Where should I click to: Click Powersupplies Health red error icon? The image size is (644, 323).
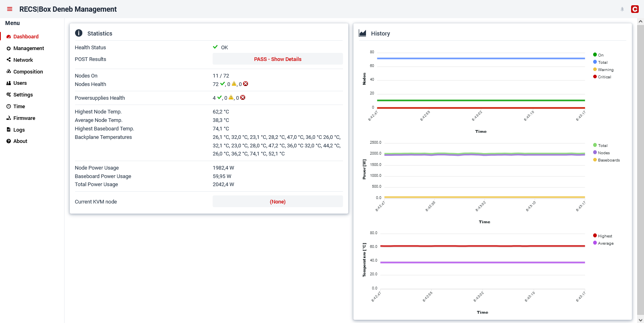click(x=243, y=98)
